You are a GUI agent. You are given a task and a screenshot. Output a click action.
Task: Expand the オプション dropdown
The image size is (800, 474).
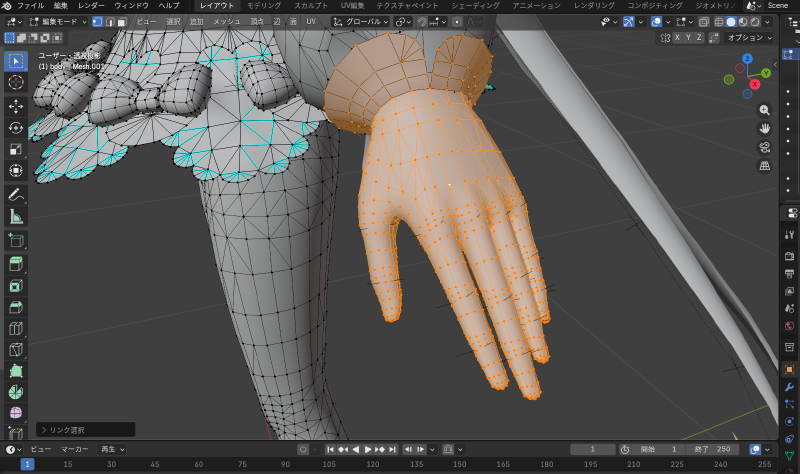click(748, 37)
